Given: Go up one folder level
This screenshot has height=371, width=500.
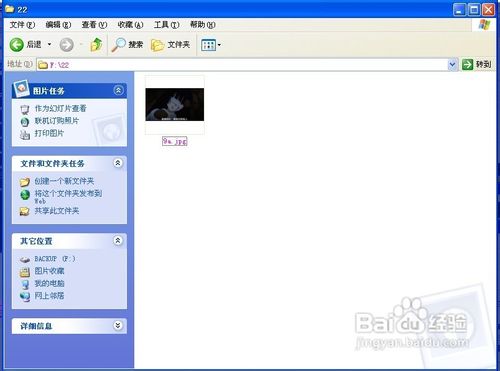Looking at the screenshot, I should point(96,44).
